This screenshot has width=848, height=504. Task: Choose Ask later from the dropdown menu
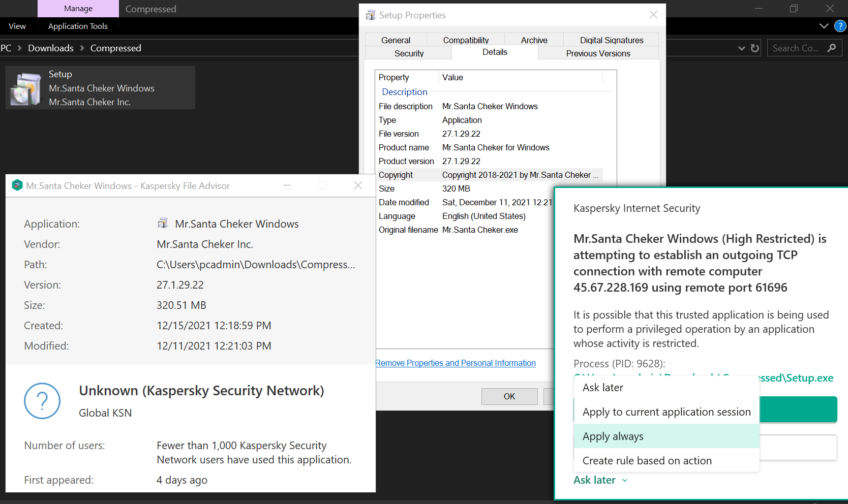pos(667,388)
